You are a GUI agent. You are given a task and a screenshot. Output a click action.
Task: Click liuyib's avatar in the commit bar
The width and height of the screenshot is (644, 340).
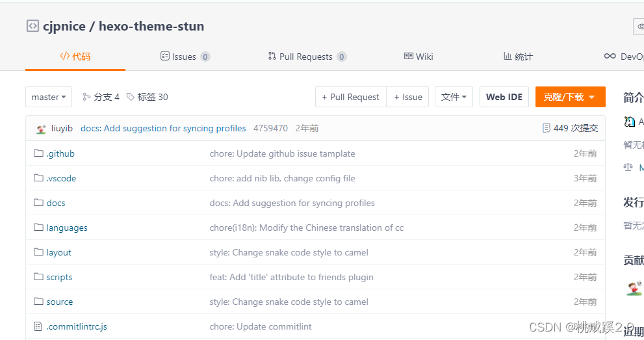pos(41,129)
